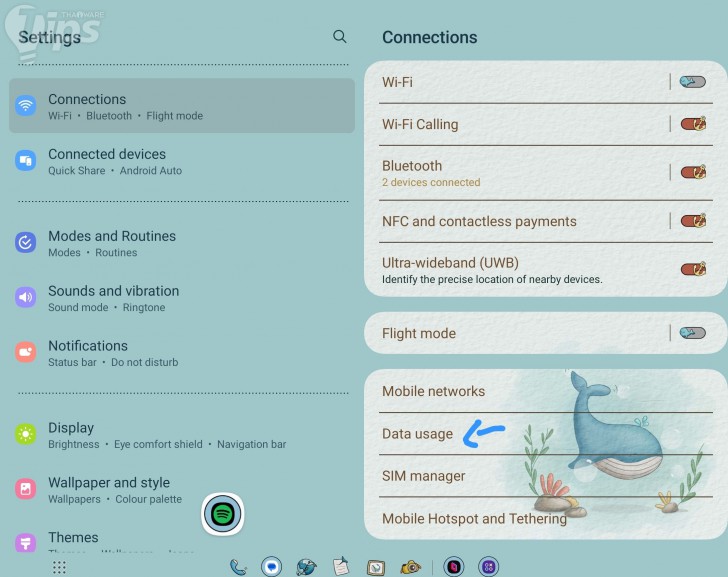Click the Connections panel heading

(429, 37)
